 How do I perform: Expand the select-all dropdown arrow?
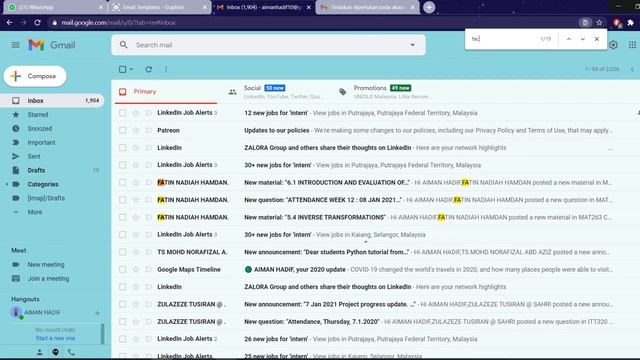tap(131, 69)
